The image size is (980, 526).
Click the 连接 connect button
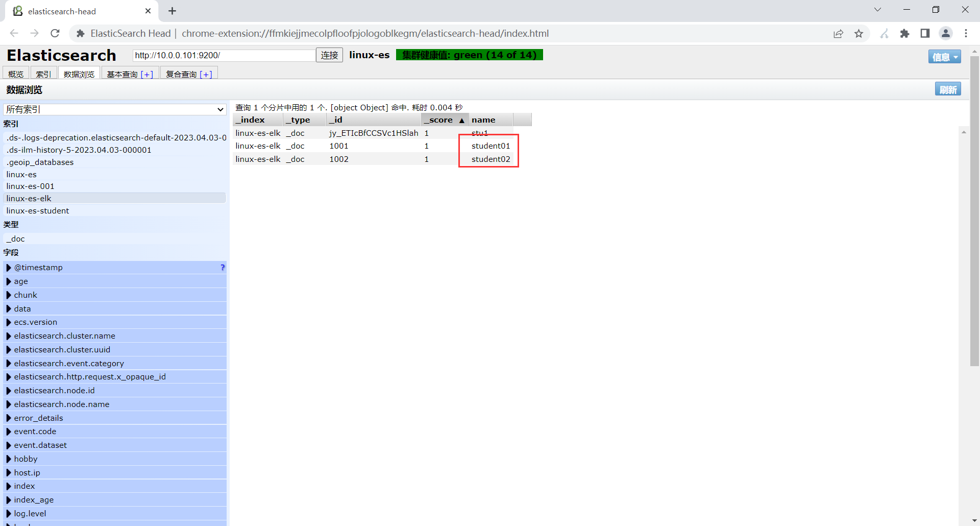(329, 55)
